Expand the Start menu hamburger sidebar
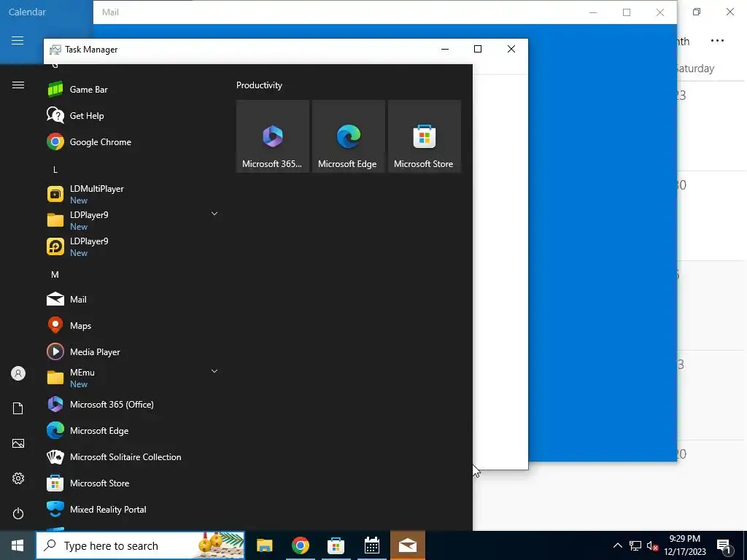747x560 pixels. [x=18, y=85]
